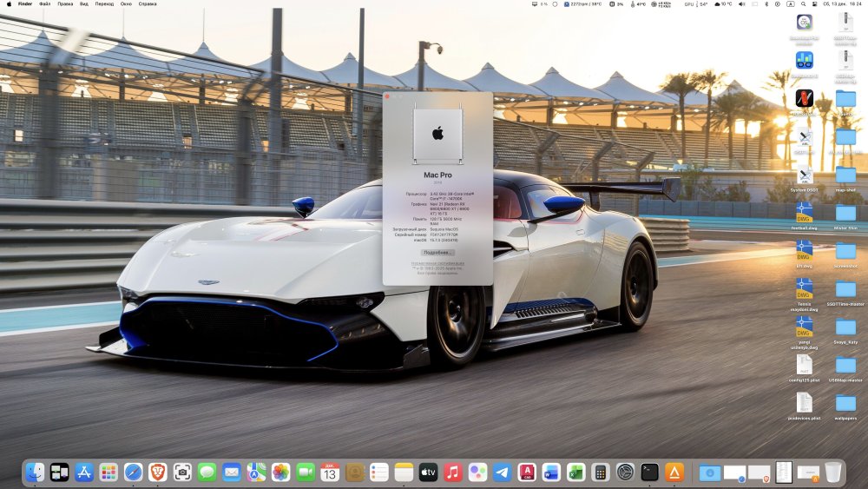The image size is (868, 489).
Task: Open Safari from the dock
Action: (133, 472)
